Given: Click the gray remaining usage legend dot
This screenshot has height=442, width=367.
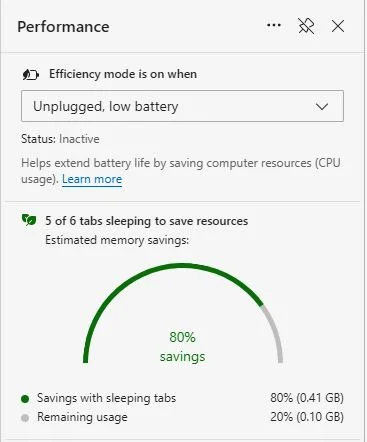Looking at the screenshot, I should [x=25, y=418].
